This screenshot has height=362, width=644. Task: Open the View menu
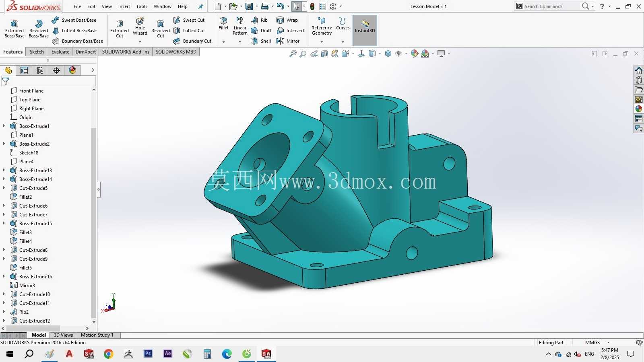click(107, 6)
